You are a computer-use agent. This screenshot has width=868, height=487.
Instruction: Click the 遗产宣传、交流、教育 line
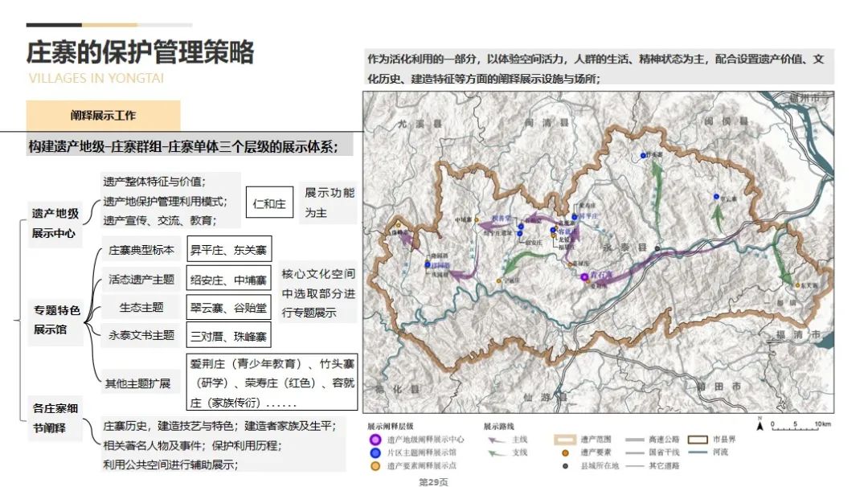(x=160, y=220)
